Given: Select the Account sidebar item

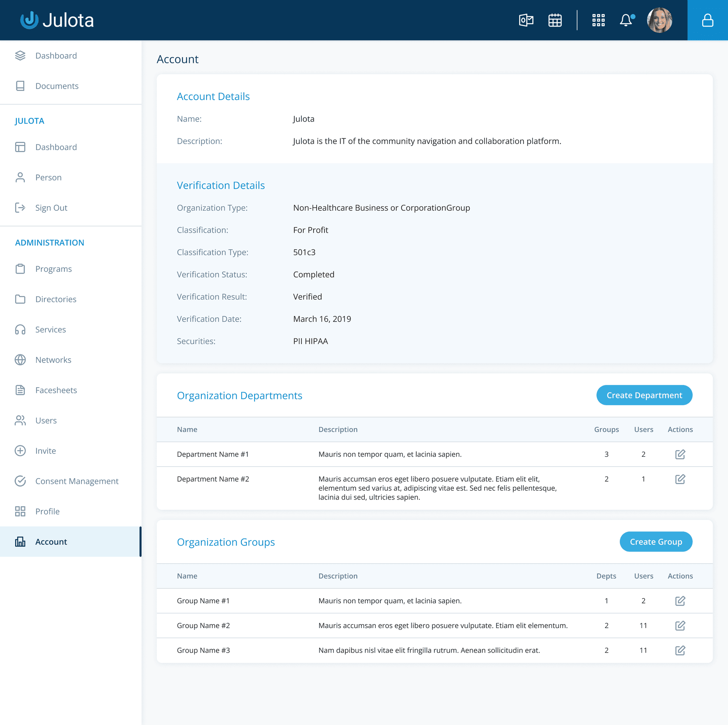Looking at the screenshot, I should [71, 542].
